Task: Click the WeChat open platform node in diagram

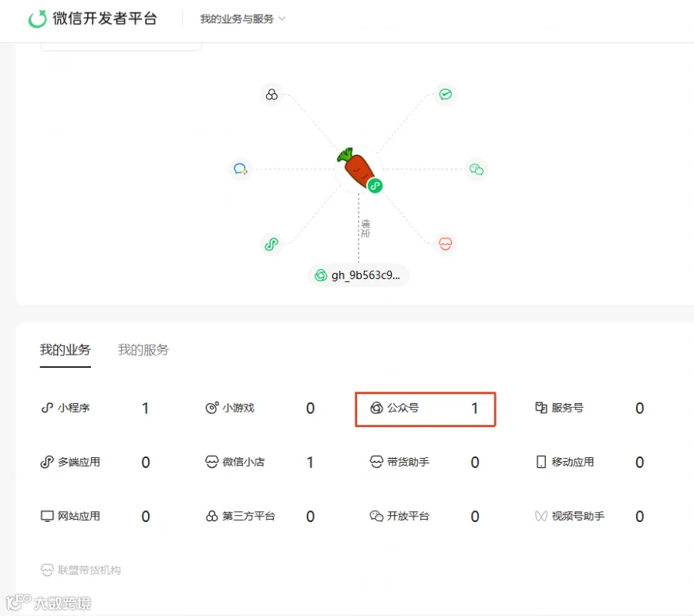Action: [x=477, y=169]
